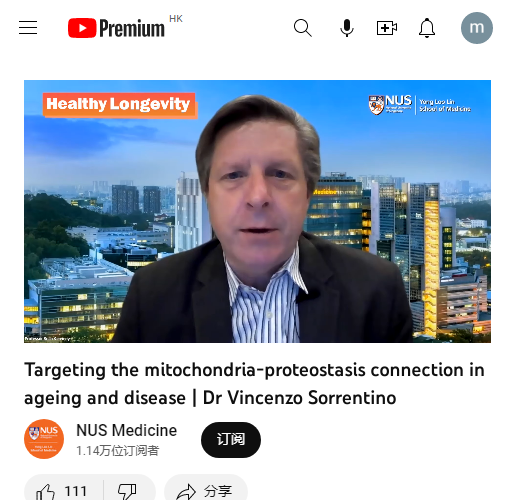Open the notifications bell
Screen dimensions: 515x500
click(x=427, y=28)
